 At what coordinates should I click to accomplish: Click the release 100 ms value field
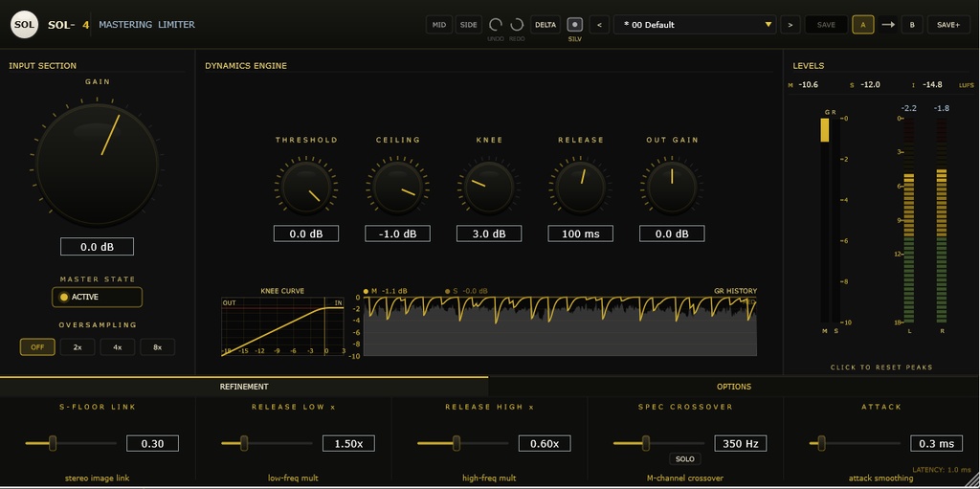point(581,233)
